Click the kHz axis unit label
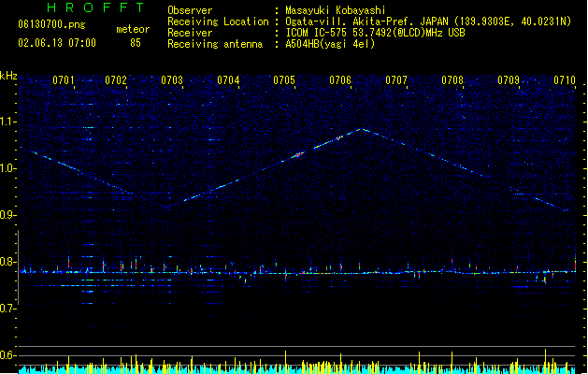Screen dimensions: 588x374 (8, 76)
